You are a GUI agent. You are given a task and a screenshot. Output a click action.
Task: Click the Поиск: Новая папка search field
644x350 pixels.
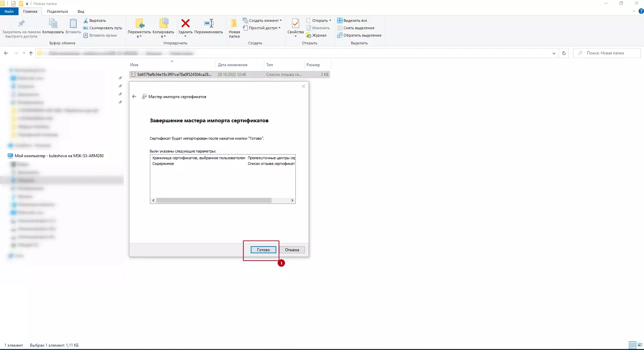click(607, 53)
